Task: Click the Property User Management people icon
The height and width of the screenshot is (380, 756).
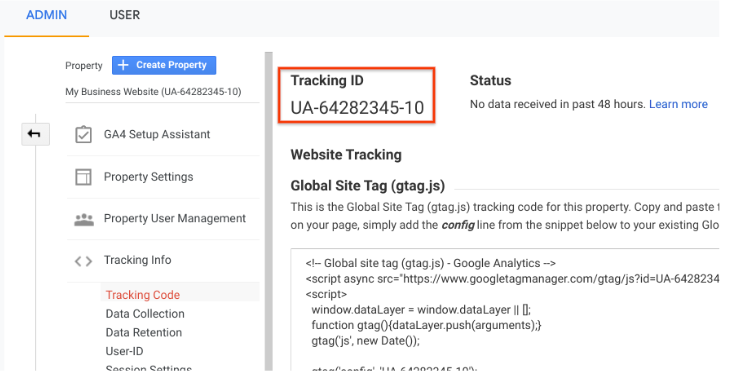Action: coord(84,219)
